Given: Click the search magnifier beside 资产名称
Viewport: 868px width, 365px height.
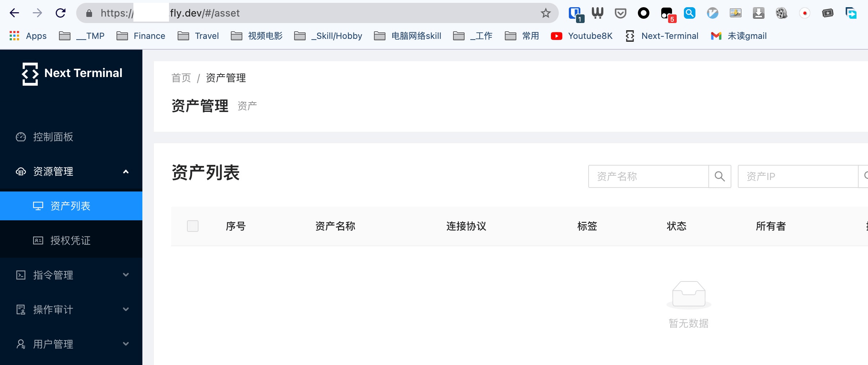Looking at the screenshot, I should [x=720, y=176].
